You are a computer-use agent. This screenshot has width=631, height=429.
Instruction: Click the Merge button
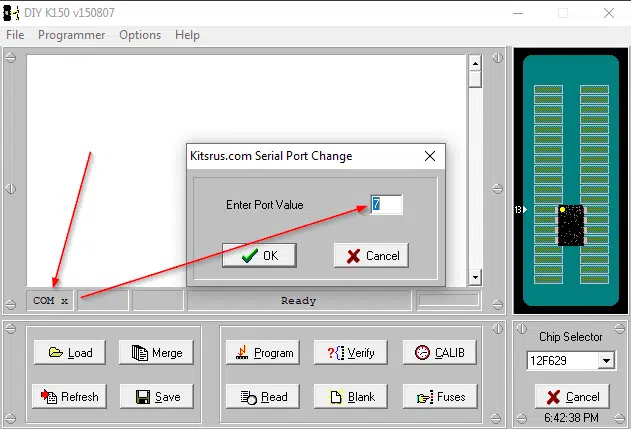156,353
